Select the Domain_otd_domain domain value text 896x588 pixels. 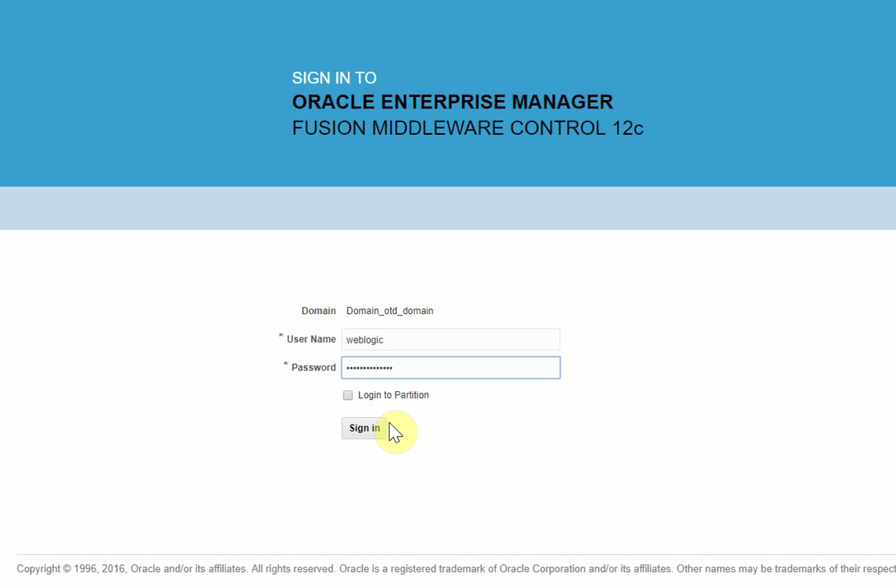[x=390, y=311]
